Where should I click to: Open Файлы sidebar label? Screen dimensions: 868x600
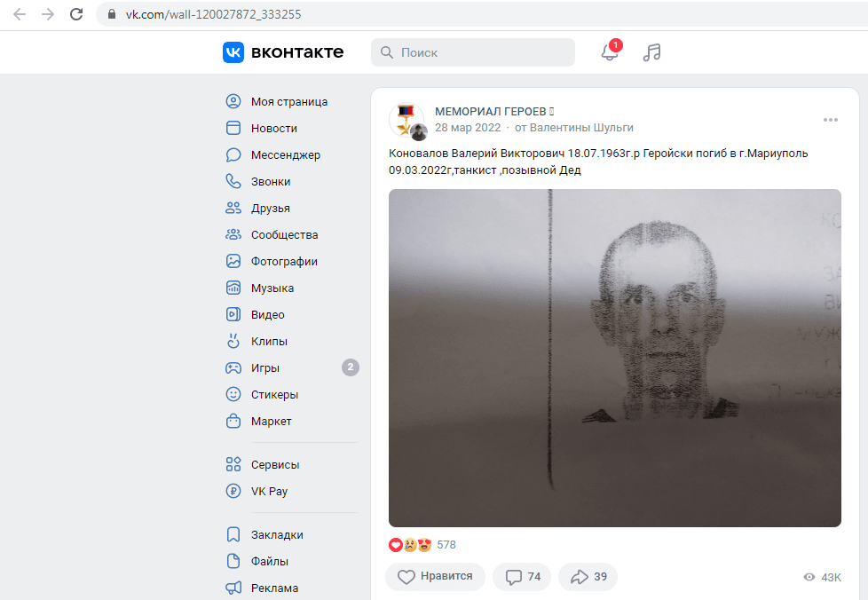point(270,561)
